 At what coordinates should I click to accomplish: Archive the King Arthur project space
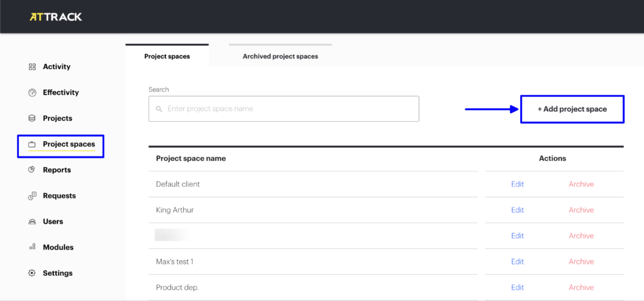pyautogui.click(x=581, y=211)
